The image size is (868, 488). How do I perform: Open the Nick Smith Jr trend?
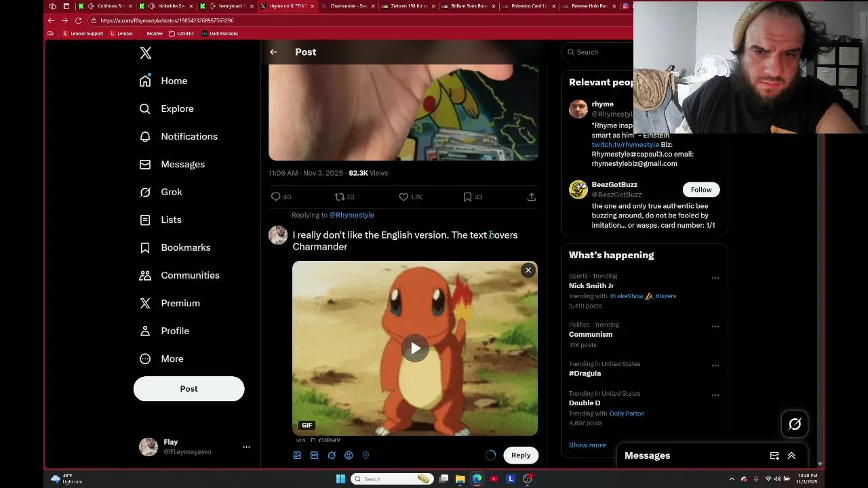591,285
